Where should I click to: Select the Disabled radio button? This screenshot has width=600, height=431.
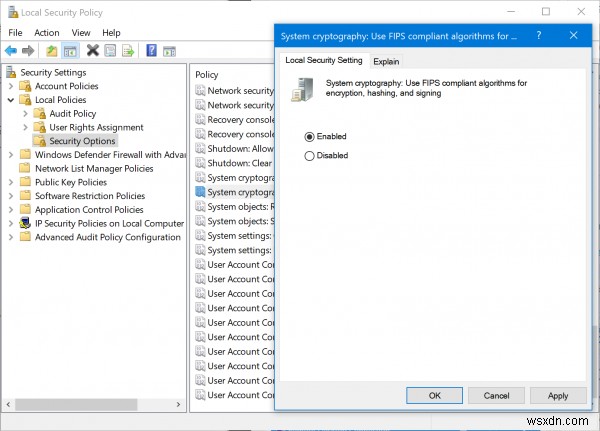[310, 156]
